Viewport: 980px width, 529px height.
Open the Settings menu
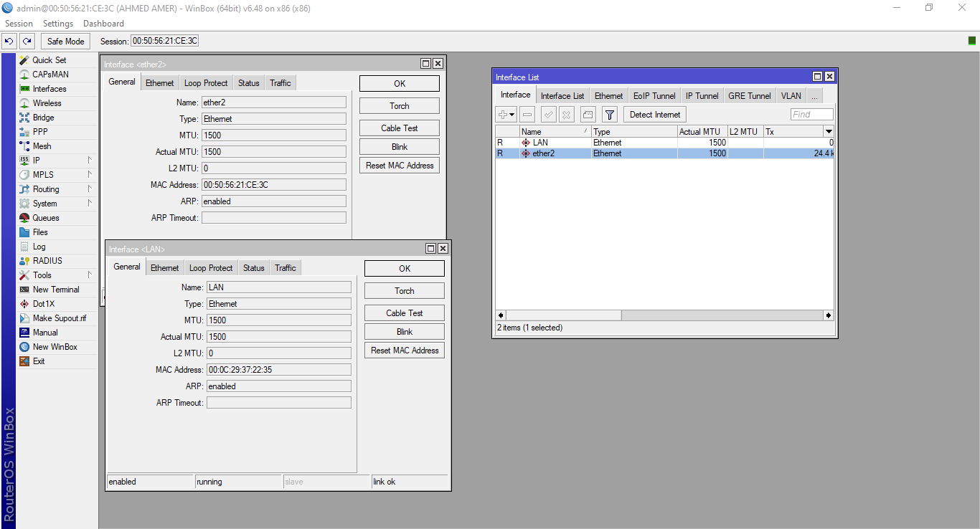[x=57, y=23]
